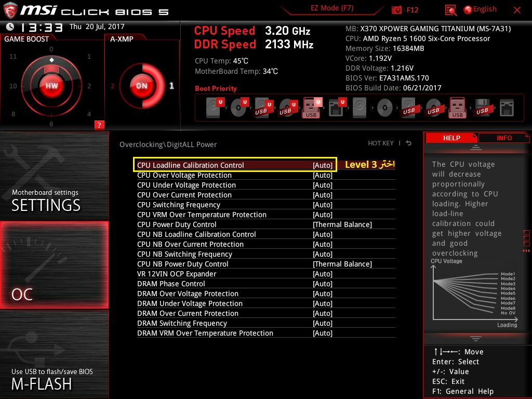Click the scroll grip above the help text

476,147
